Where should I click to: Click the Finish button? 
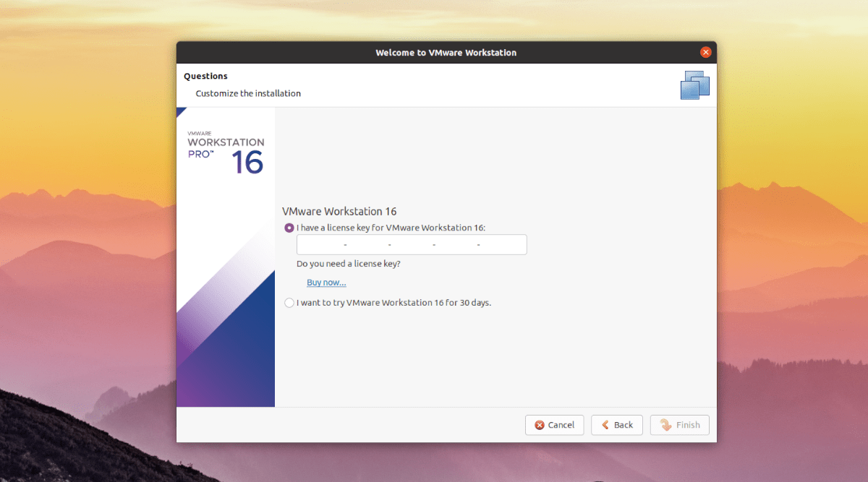(x=680, y=425)
